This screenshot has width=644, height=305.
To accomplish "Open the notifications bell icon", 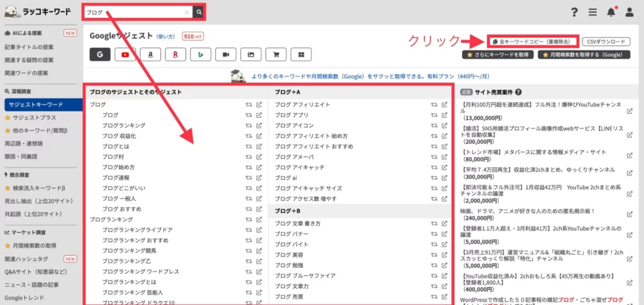I will [x=611, y=13].
